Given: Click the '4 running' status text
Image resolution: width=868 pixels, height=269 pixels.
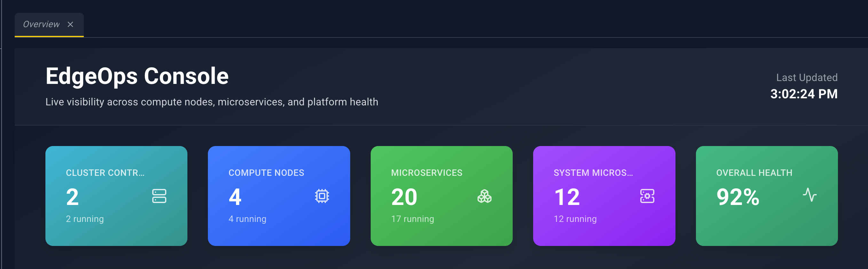Looking at the screenshot, I should pos(247,219).
